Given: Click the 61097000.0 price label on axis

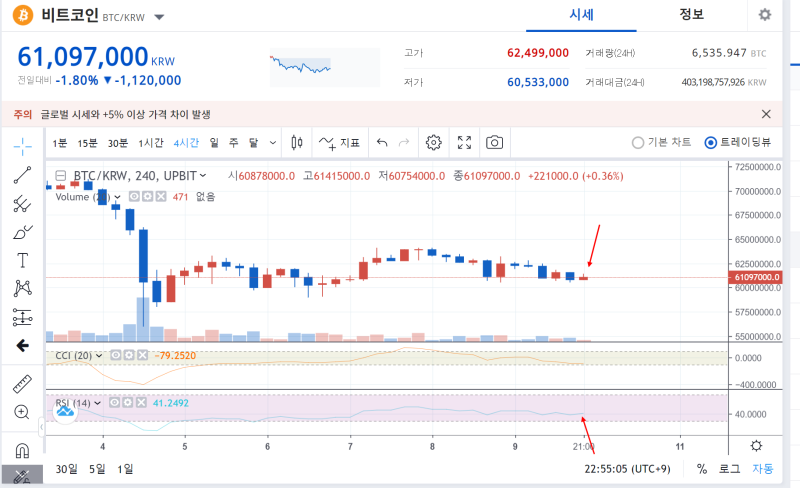Looking at the screenshot, I should tap(756, 277).
